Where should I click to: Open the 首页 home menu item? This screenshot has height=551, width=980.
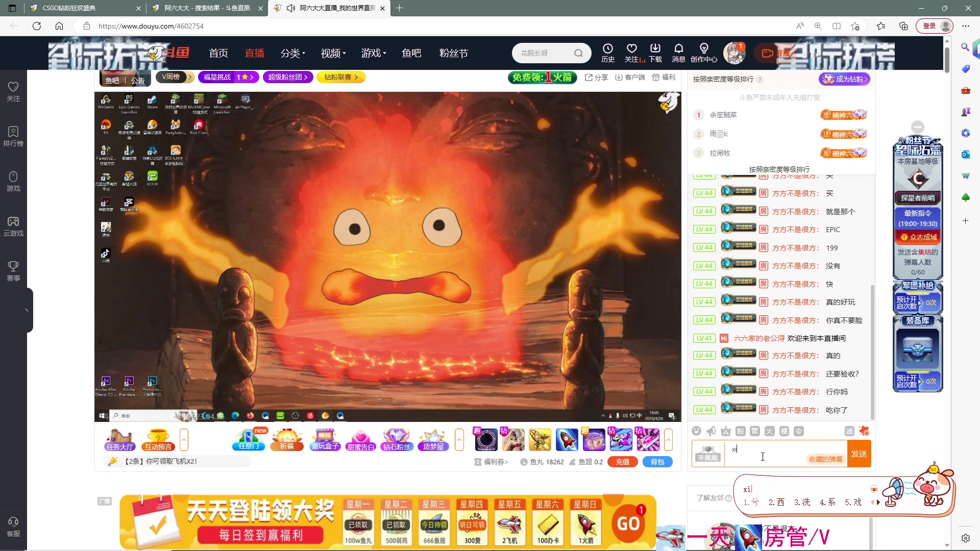tap(218, 53)
